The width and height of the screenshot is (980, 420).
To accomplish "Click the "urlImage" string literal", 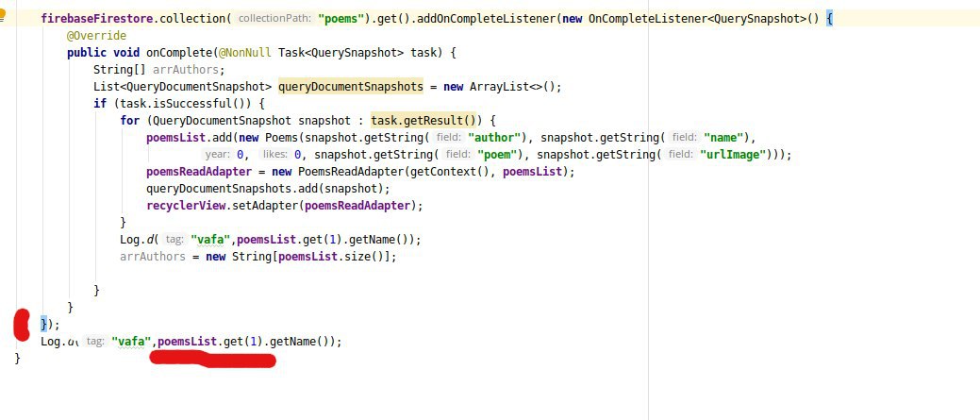I will (733, 155).
